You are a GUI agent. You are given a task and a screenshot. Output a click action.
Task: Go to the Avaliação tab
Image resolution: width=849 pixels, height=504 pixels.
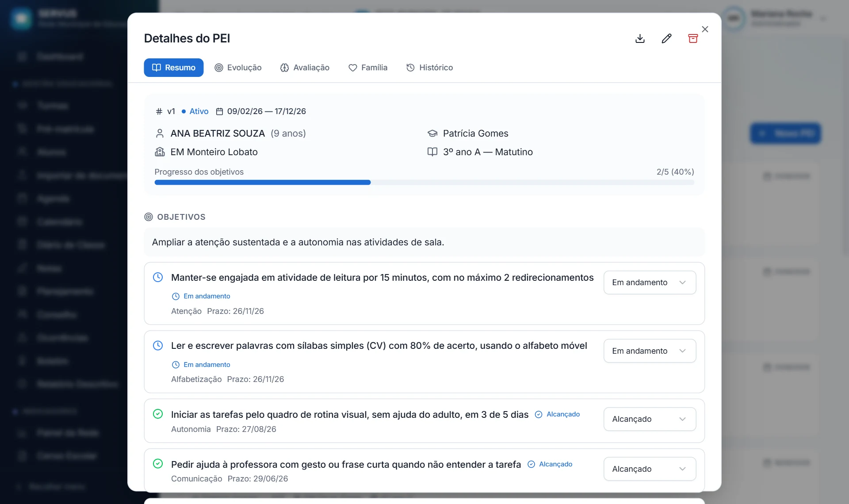point(305,68)
